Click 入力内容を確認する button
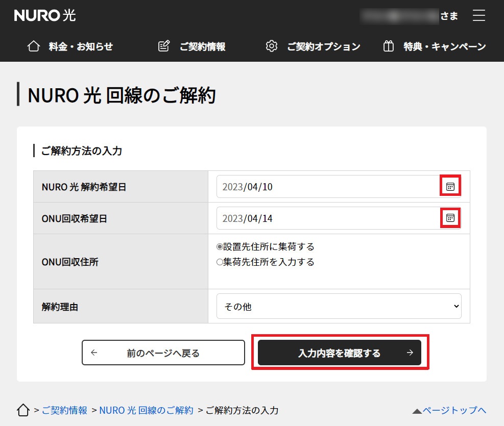This screenshot has width=504, height=426. tap(340, 353)
